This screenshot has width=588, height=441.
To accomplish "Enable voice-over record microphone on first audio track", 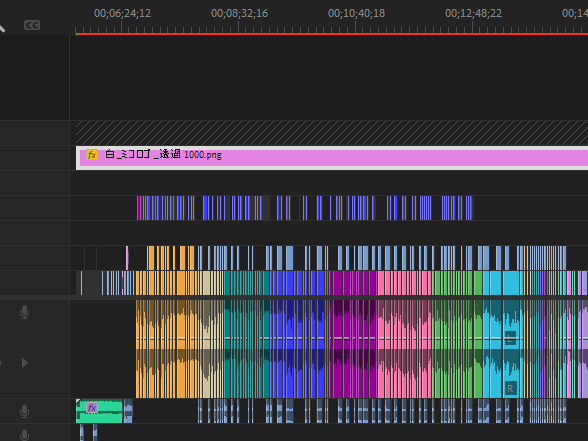I will [24, 312].
